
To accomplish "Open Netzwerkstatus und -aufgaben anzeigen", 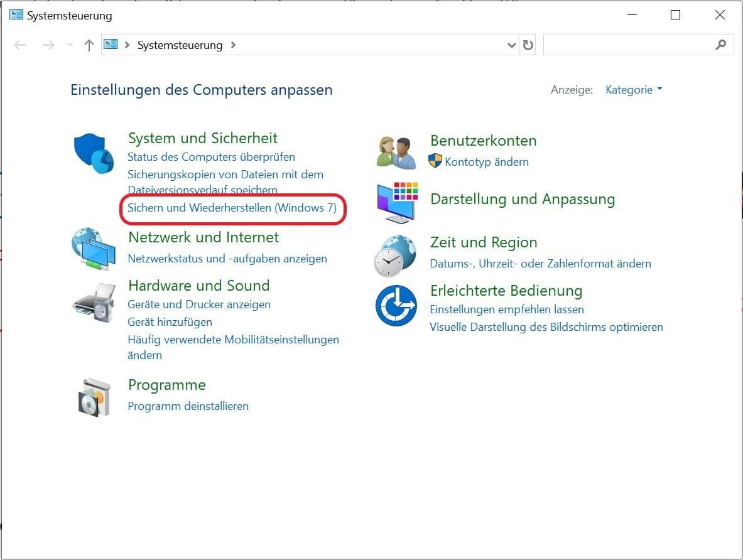I will 227,259.
